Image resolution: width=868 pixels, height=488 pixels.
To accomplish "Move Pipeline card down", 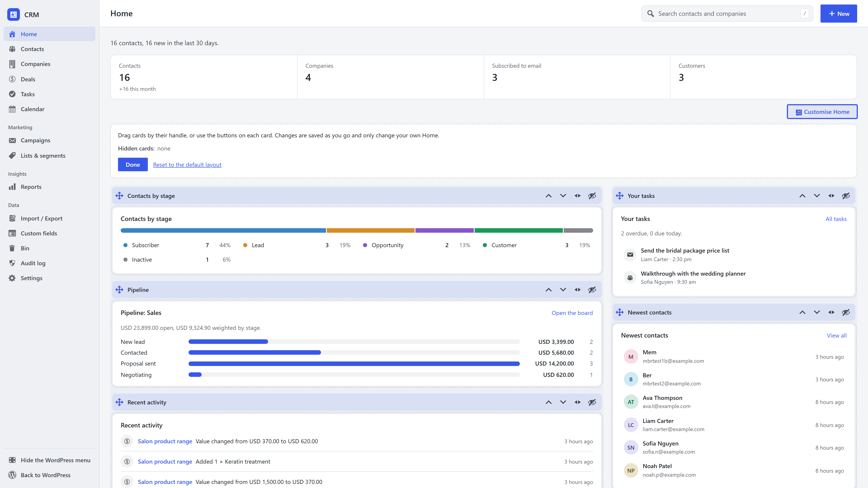I will 563,290.
